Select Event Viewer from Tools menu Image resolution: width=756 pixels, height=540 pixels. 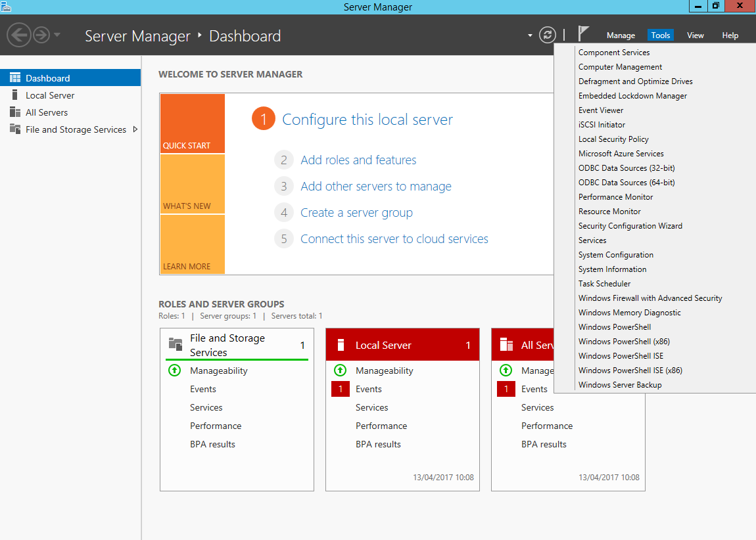coord(601,110)
